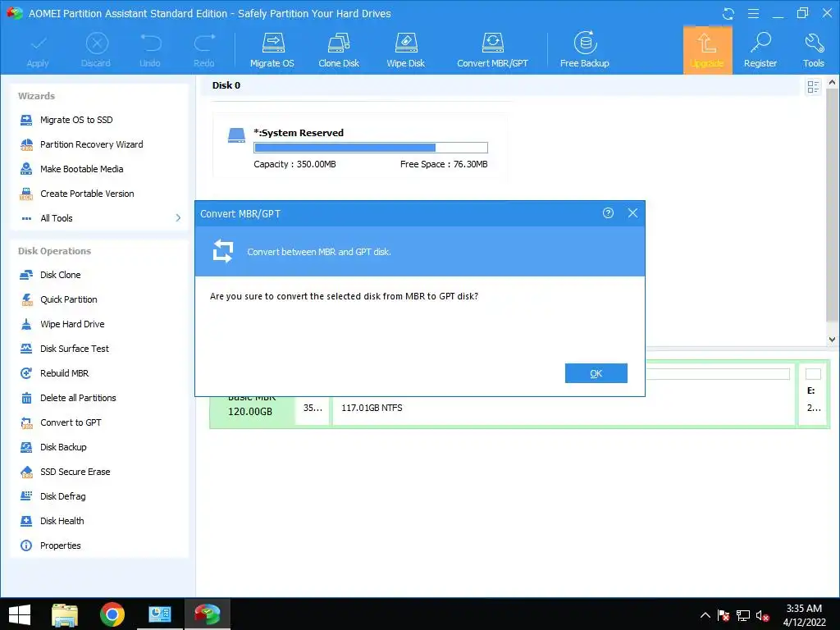Open the Windows Start menu
This screenshot has height=630, width=840.
tap(20, 614)
